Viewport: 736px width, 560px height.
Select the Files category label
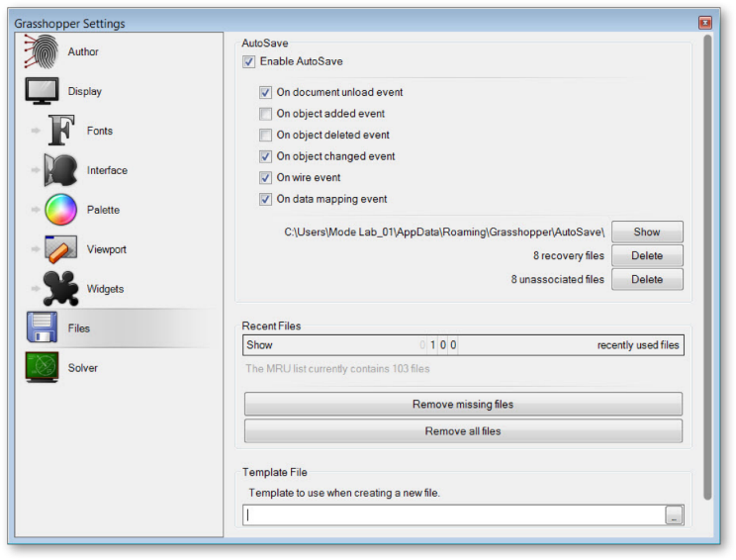[79, 328]
